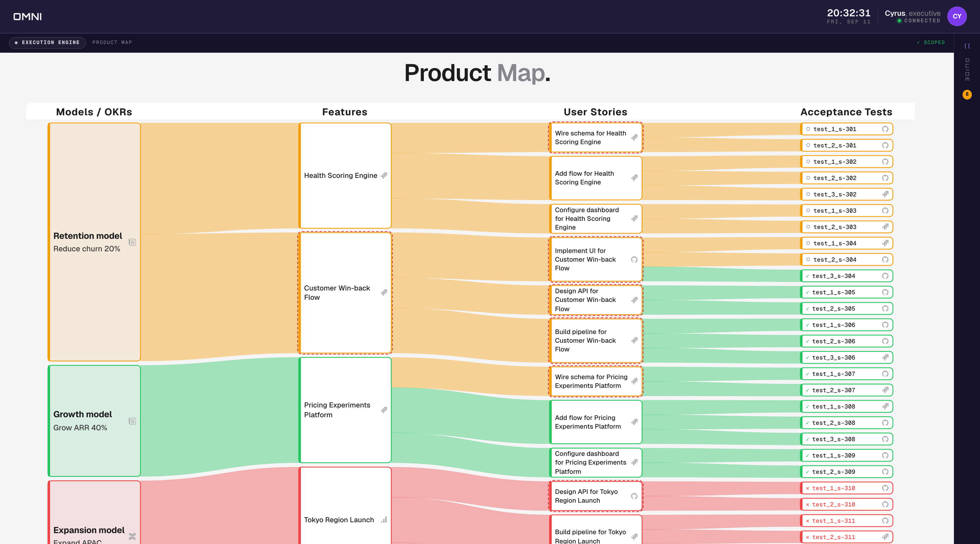Screen dimensions: 980x544
Task: Click GitHub icon on test_2_s-309
Action: (885, 472)
